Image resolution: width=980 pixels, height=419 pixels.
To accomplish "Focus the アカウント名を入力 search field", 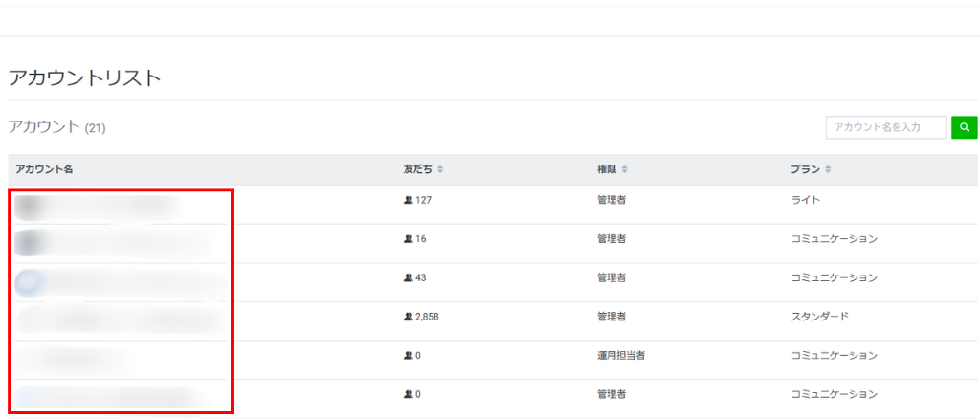I will [885, 127].
